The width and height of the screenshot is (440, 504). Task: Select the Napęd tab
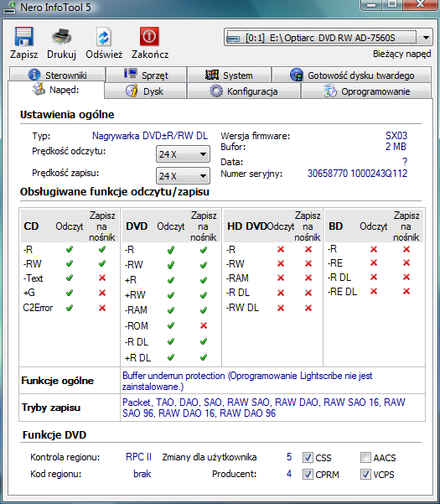[56, 90]
